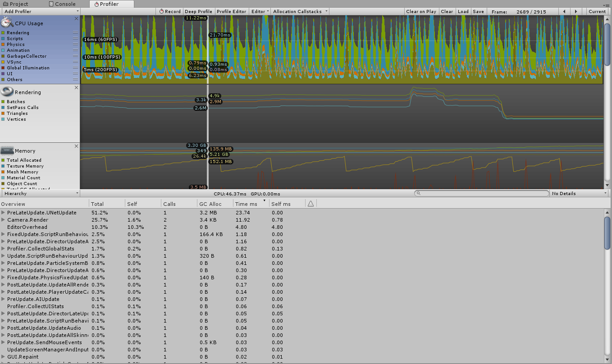This screenshot has width=612, height=364.
Task: Toggle the Record button
Action: [169, 11]
